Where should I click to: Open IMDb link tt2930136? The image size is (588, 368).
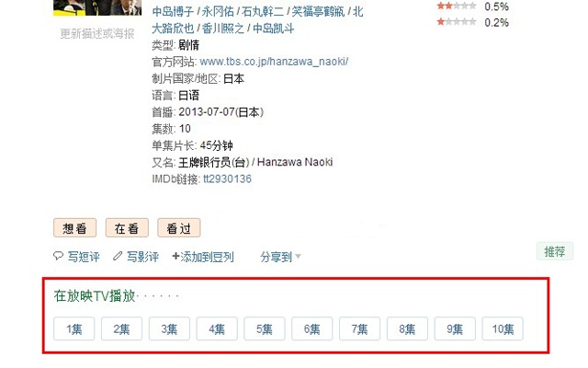click(x=227, y=178)
